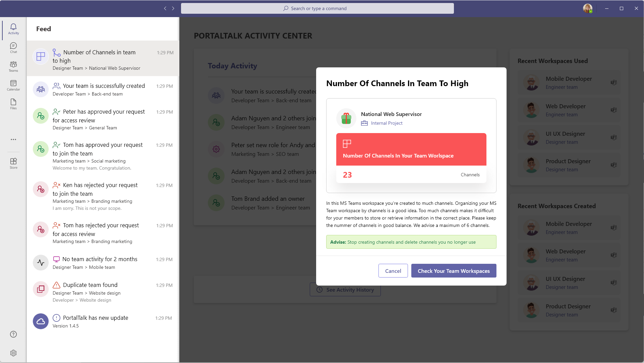The image size is (644, 363).
Task: Click the duplicate team copy icon
Action: pos(41,289)
